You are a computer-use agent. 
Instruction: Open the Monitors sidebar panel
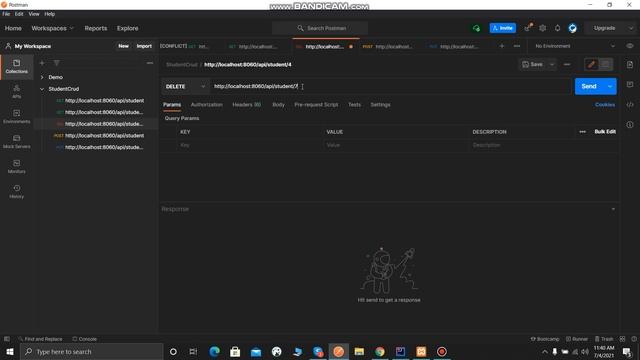[x=16, y=167]
